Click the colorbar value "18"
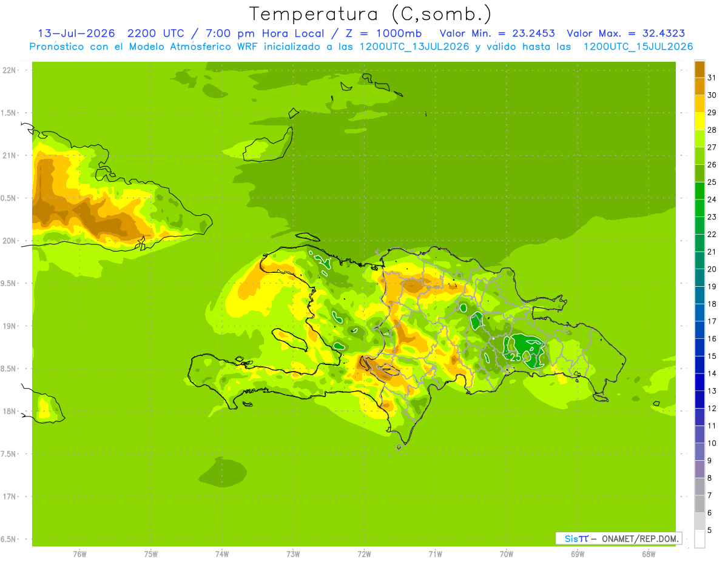The width and height of the screenshot is (728, 562). click(x=712, y=304)
